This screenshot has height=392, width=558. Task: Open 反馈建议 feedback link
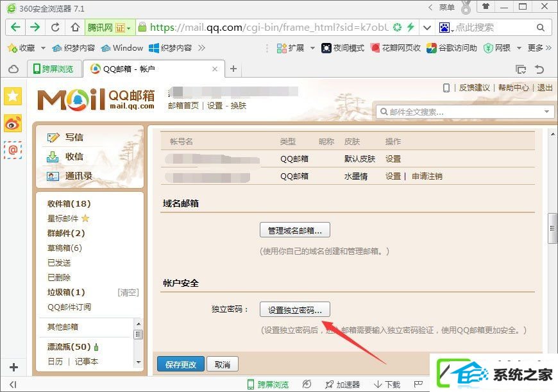[x=474, y=88]
